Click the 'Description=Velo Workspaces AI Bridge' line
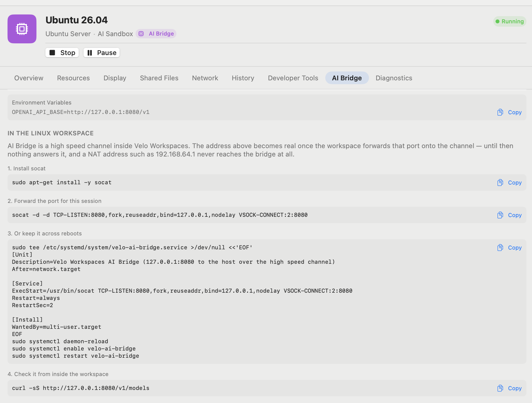The image size is (532, 403). click(174, 262)
